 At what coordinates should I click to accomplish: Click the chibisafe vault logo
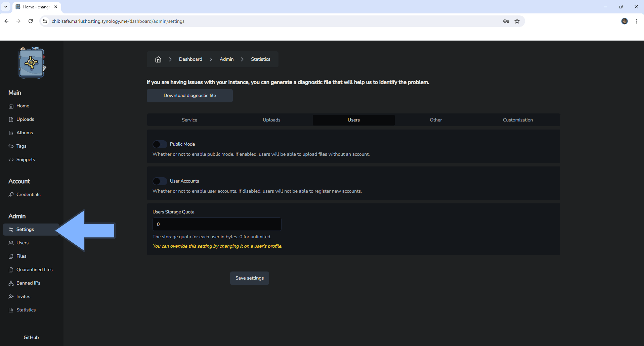click(31, 63)
